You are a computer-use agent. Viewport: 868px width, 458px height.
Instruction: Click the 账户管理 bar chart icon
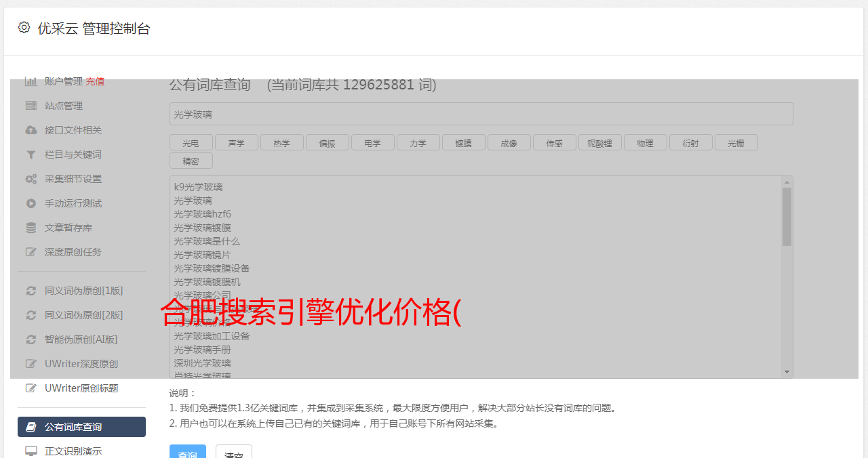(x=31, y=81)
